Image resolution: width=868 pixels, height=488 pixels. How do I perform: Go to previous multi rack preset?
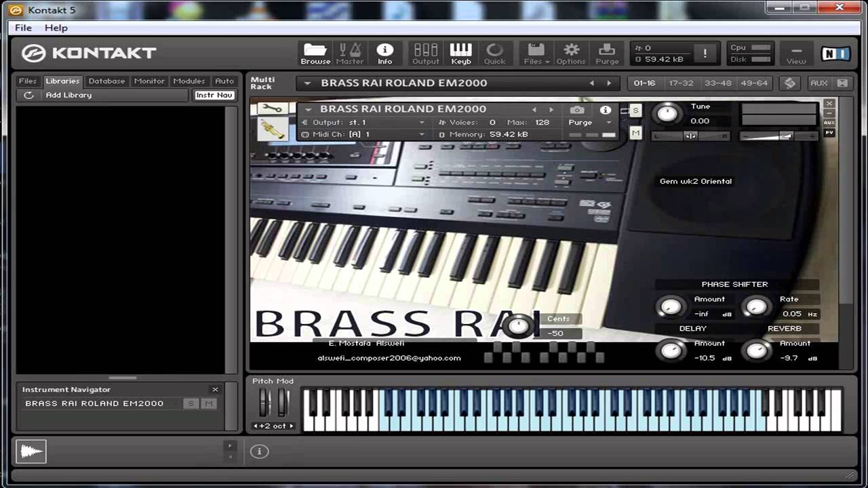pos(591,83)
